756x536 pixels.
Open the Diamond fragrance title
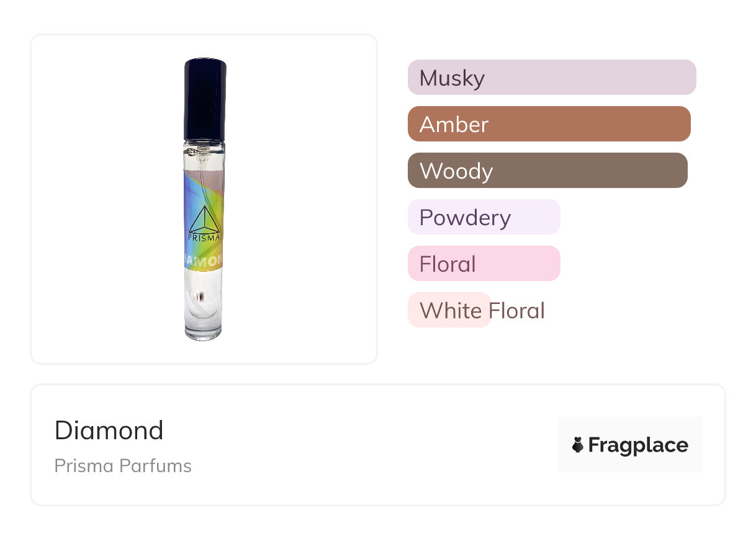(x=109, y=431)
